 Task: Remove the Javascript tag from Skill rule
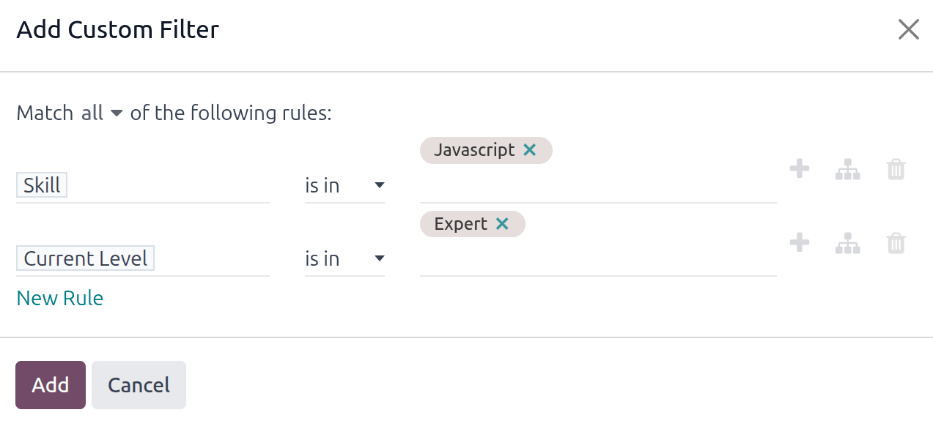coord(530,150)
